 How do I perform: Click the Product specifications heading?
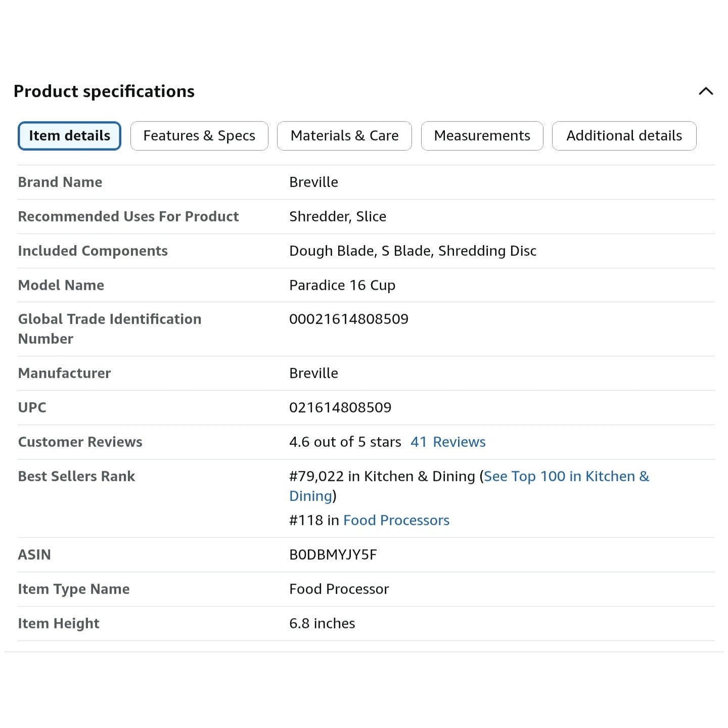coord(104,92)
